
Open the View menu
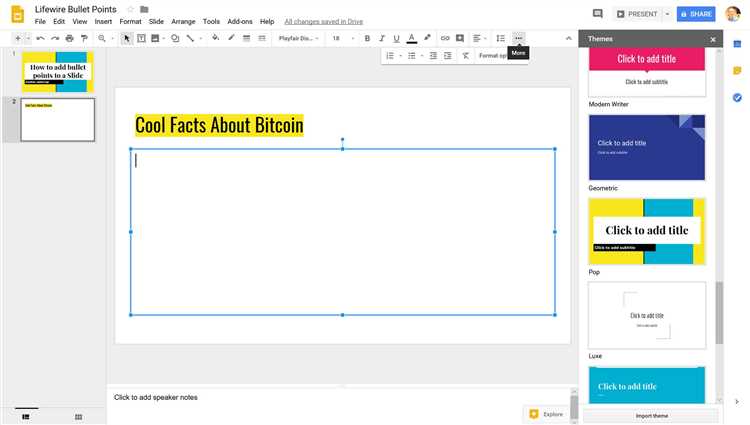point(80,22)
